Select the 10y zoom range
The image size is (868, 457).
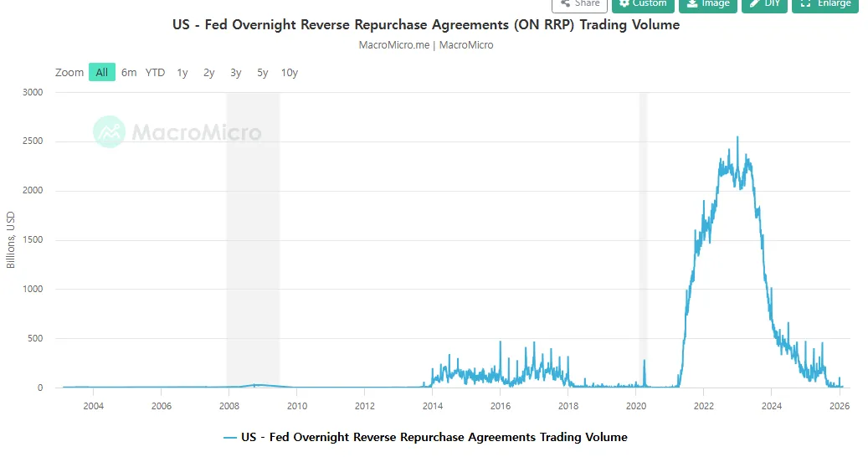point(290,73)
